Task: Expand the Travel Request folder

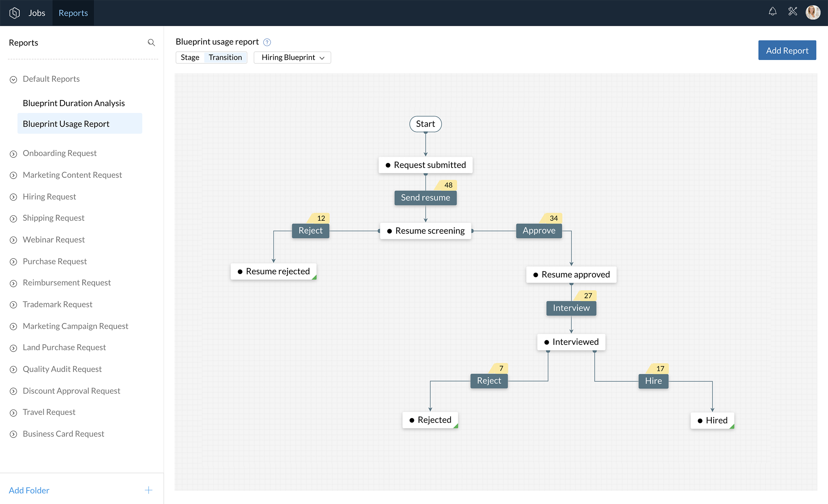Action: point(13,413)
